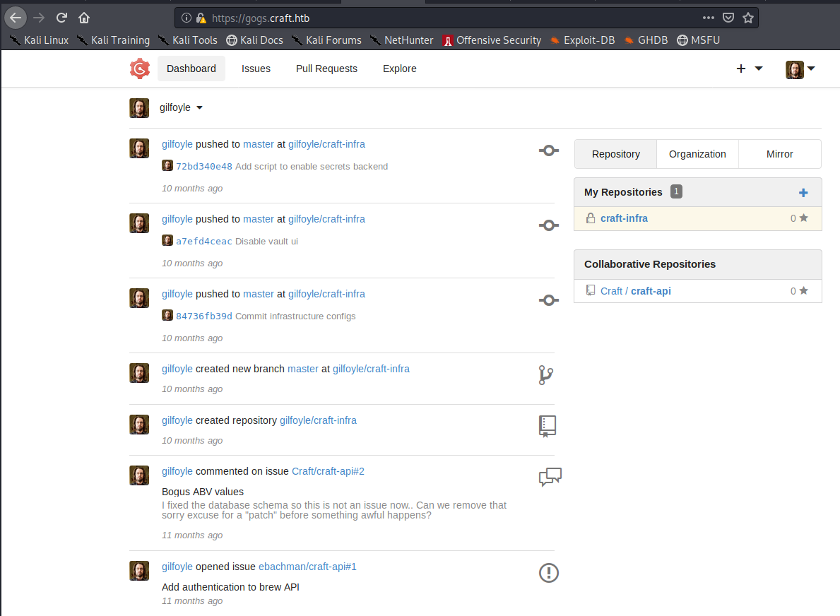This screenshot has width=840, height=616.
Task: Click the browser home icon
Action: (84, 18)
